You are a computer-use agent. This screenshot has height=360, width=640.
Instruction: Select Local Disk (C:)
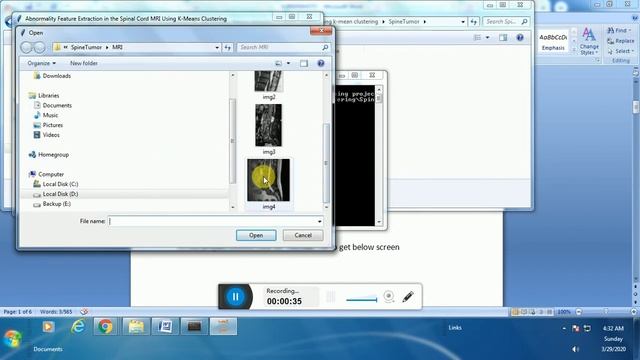[x=60, y=184]
